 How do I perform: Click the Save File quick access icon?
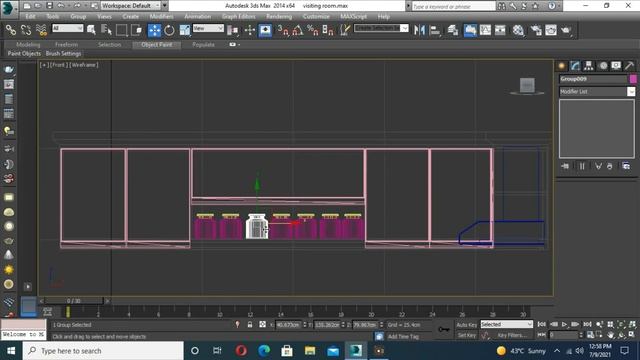(49, 6)
